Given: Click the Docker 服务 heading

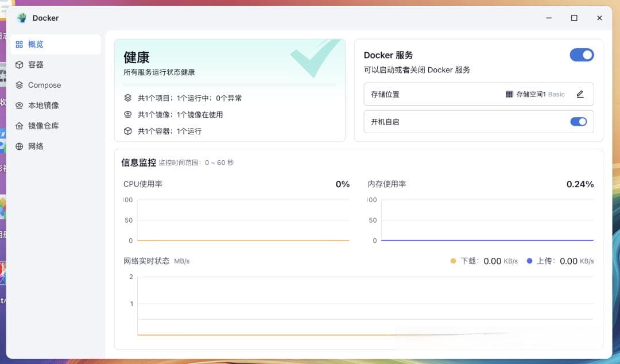Looking at the screenshot, I should [x=388, y=55].
